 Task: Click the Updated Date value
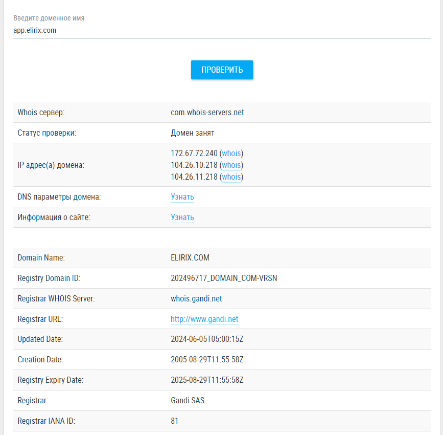click(x=207, y=339)
